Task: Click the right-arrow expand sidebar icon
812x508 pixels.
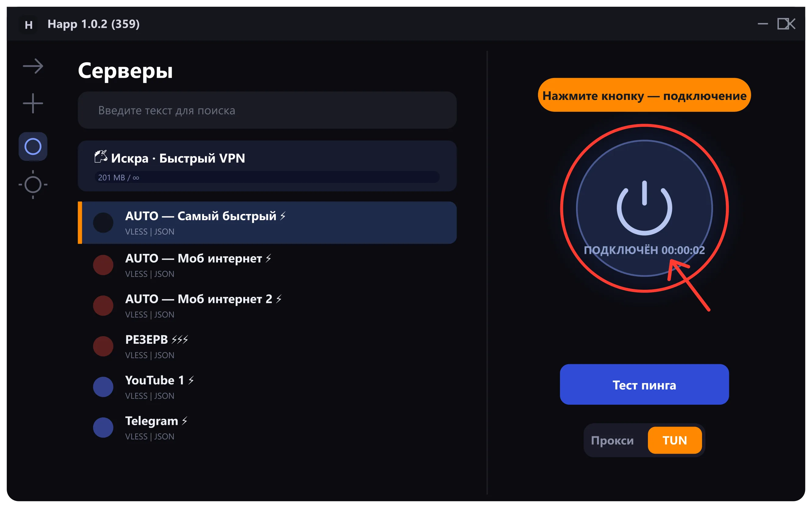Action: tap(33, 66)
